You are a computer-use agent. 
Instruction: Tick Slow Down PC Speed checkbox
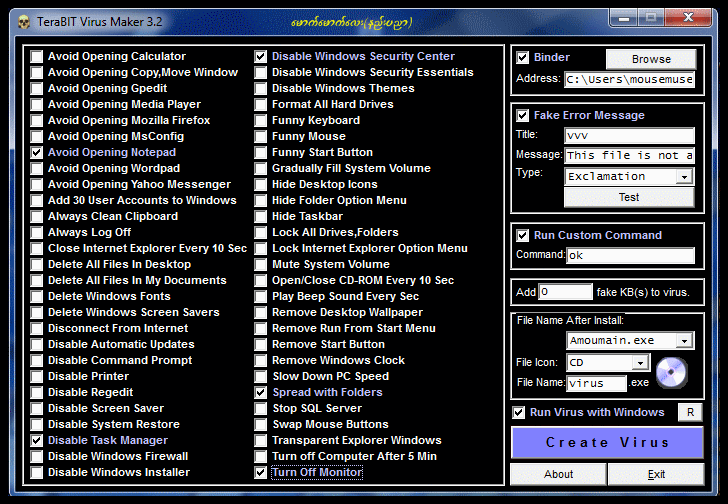260,376
